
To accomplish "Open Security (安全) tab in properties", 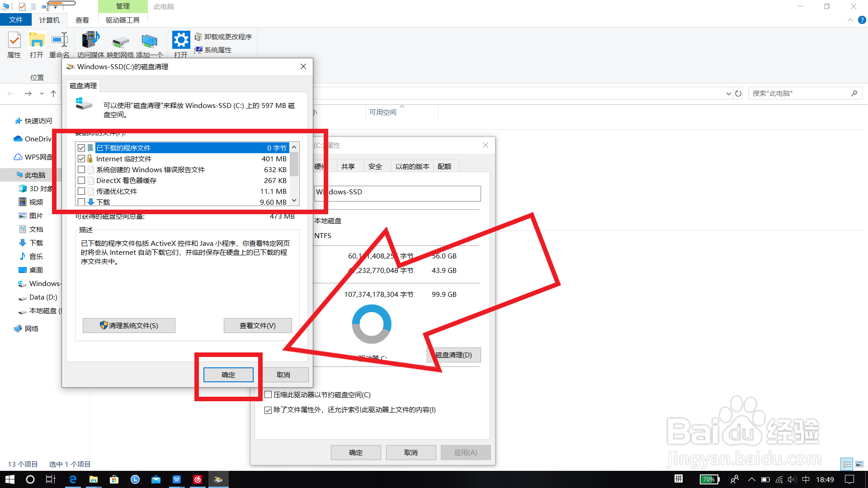I will point(375,166).
